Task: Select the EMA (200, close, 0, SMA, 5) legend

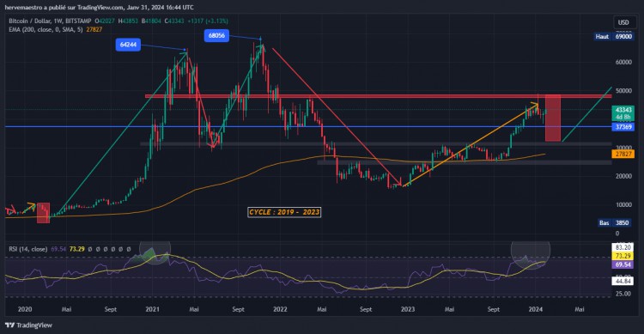Action: tap(46, 29)
